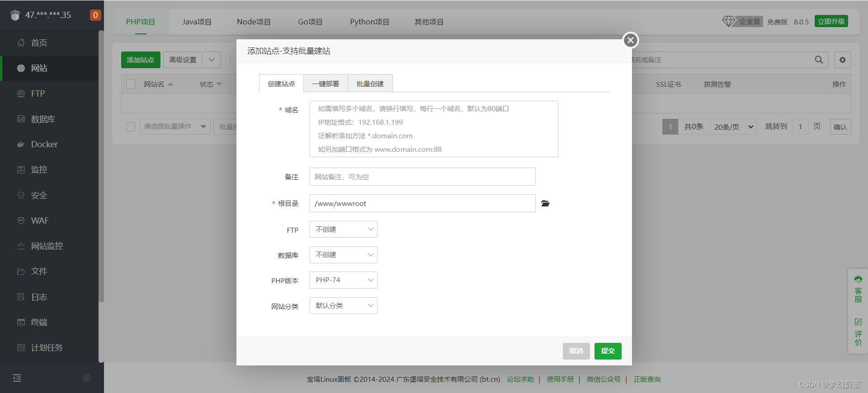
Task: Open the Docker sidebar item
Action: pos(49,144)
